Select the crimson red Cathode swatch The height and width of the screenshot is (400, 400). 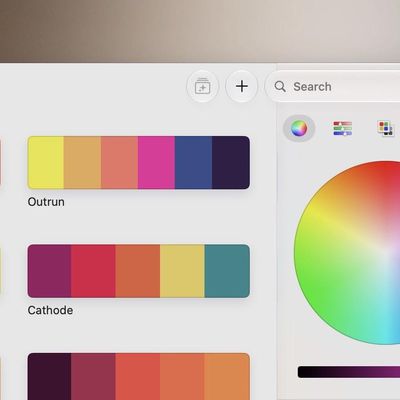93,271
